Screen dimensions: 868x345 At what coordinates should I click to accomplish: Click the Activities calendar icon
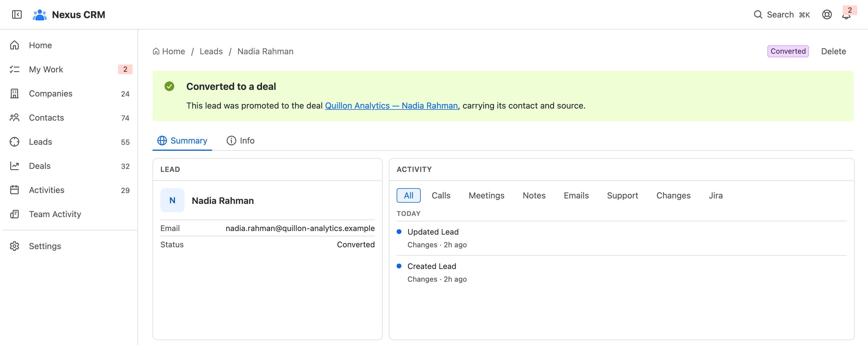click(14, 190)
